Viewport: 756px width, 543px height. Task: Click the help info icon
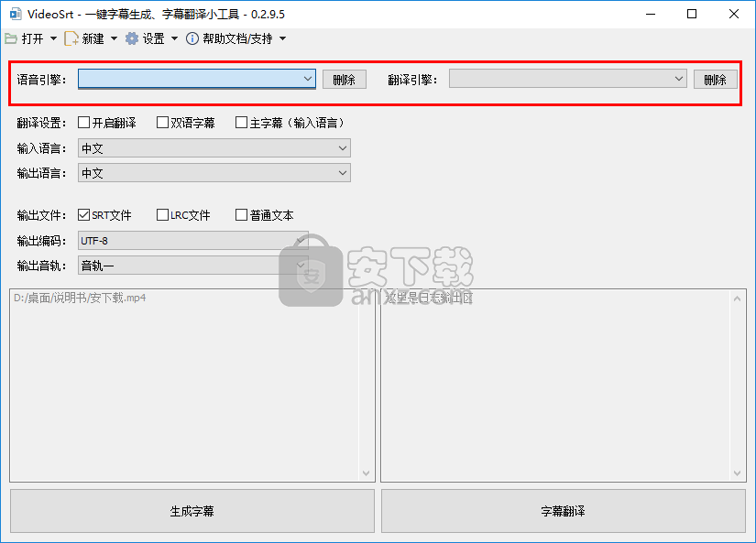192,38
